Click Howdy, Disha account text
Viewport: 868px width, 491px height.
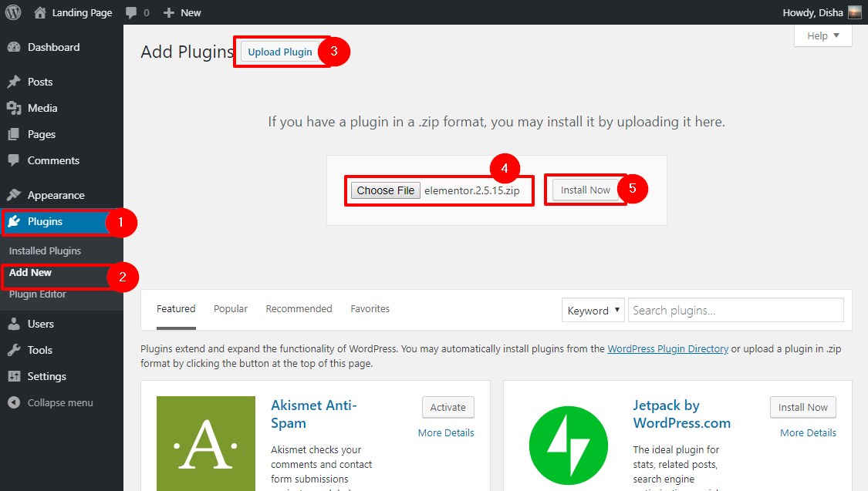pyautogui.click(x=812, y=12)
